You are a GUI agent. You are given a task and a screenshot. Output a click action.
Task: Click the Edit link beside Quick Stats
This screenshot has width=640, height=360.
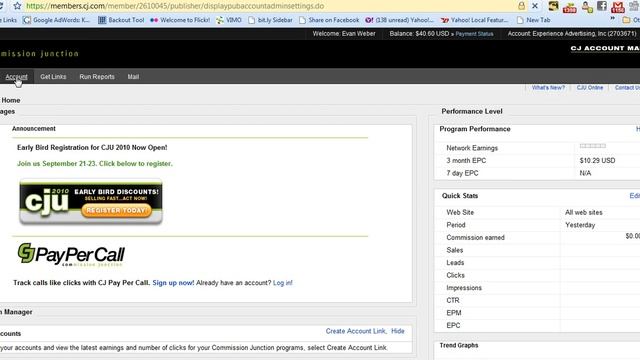click(x=635, y=196)
